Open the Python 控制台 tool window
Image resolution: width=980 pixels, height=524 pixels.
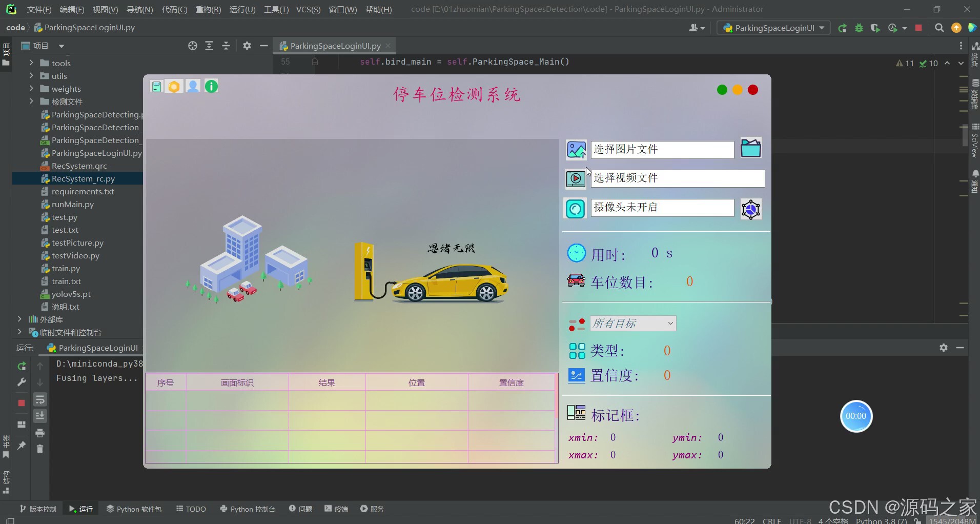click(248, 509)
